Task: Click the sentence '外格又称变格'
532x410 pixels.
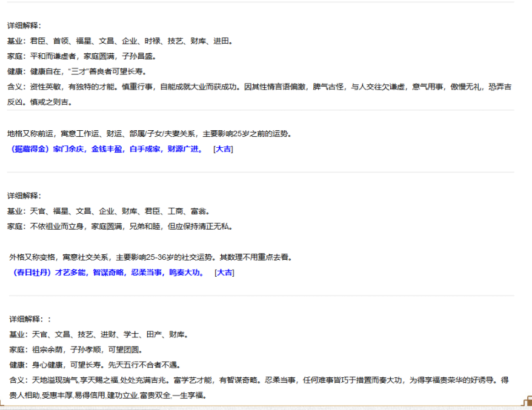Action: pos(151,257)
